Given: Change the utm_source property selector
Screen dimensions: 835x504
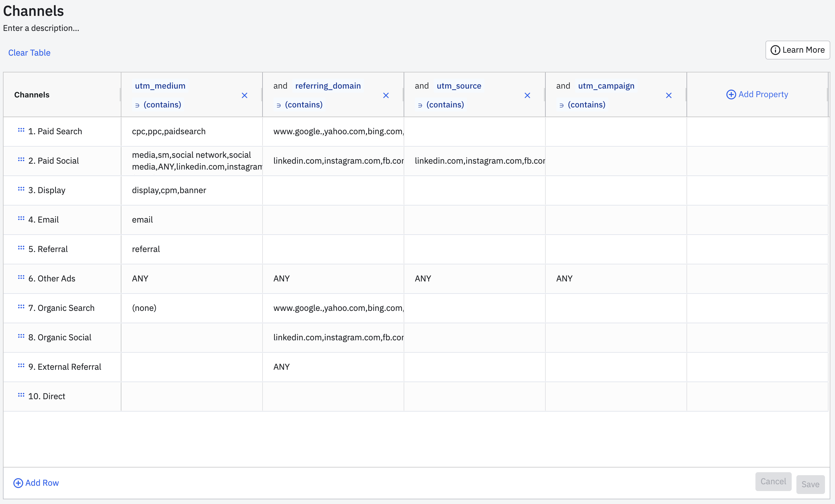Looking at the screenshot, I should click(458, 86).
